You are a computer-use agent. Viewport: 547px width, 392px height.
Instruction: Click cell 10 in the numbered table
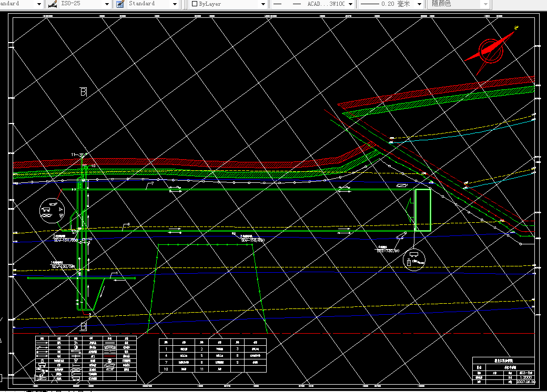tap(166, 369)
